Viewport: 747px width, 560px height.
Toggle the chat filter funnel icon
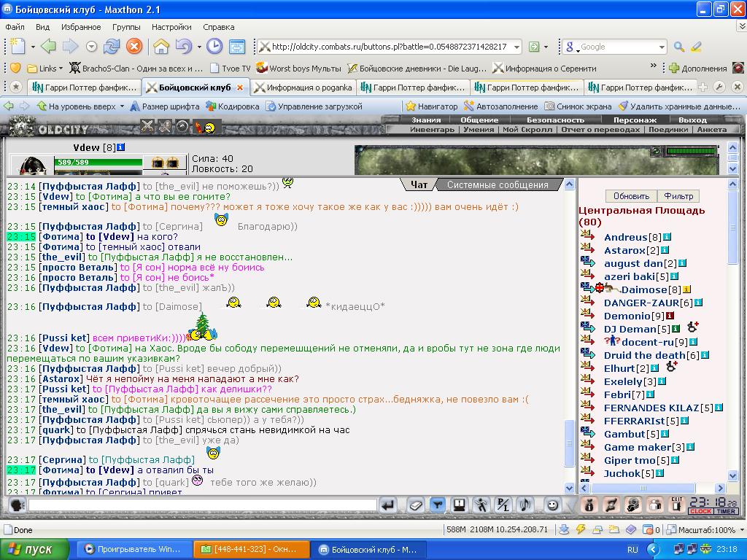[x=437, y=505]
